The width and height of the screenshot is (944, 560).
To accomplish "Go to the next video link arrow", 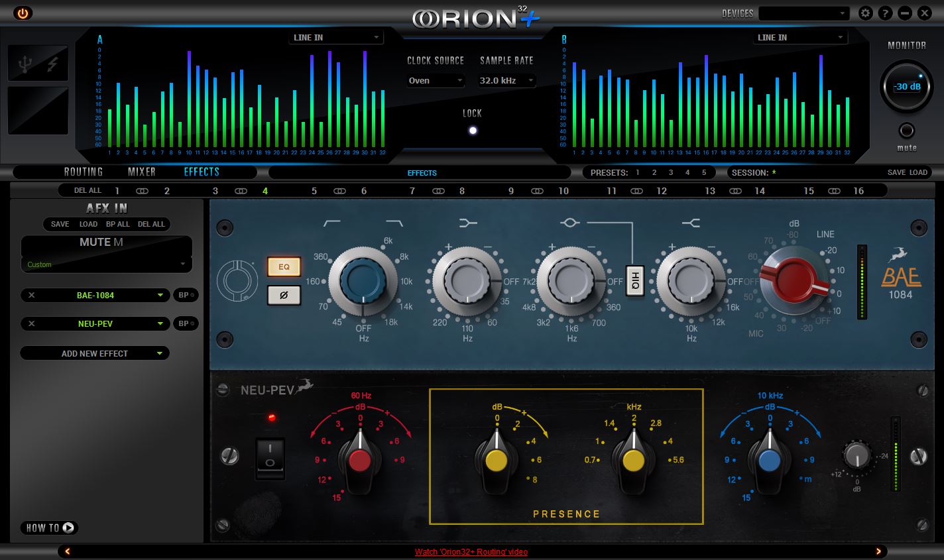I will (879, 551).
